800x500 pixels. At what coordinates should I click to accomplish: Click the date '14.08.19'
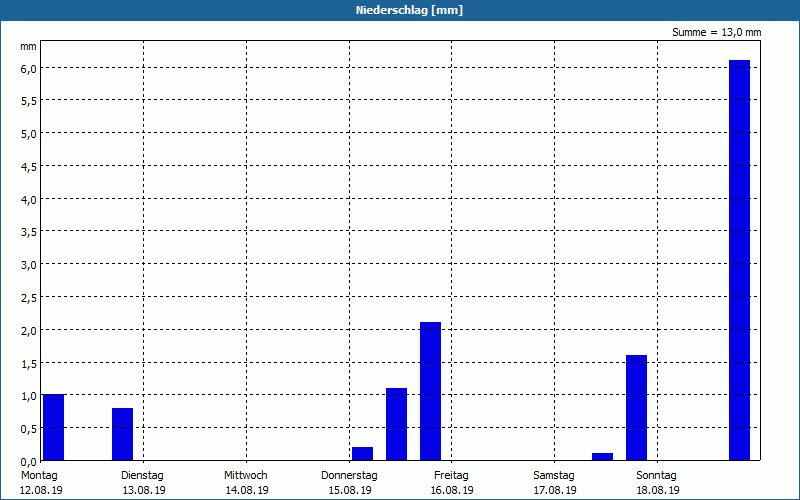[x=247, y=491]
